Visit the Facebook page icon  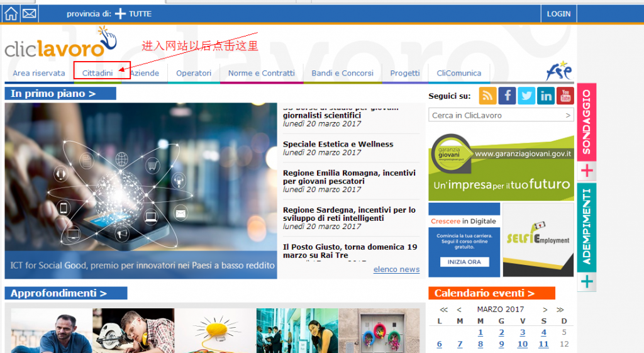[507, 96]
